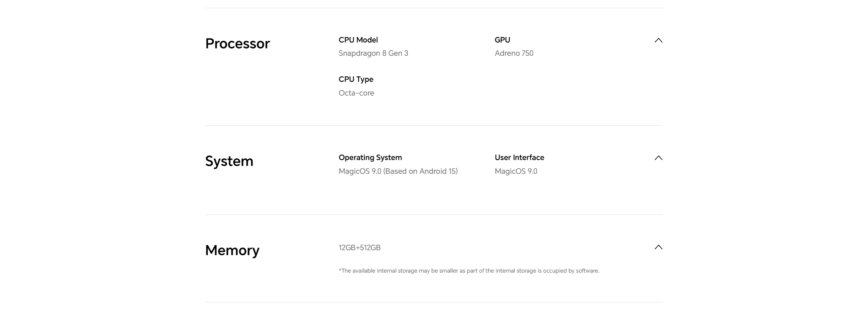Click the internal storage disclaimer footnote
The image size is (868, 312).
469,271
